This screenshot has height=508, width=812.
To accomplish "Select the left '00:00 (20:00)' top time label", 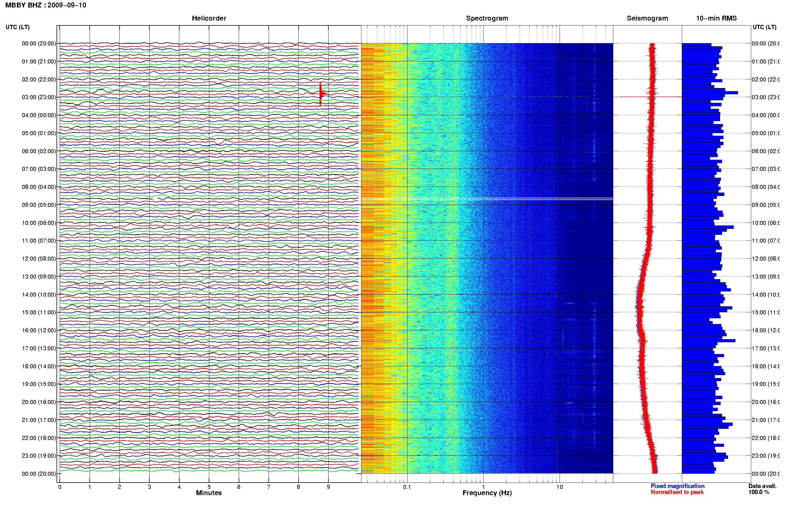I will click(x=39, y=43).
